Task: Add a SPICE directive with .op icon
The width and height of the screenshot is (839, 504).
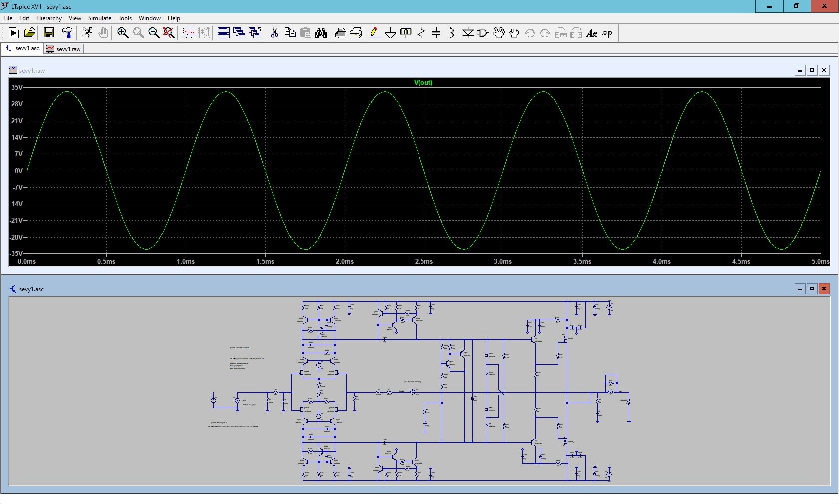Action: [607, 33]
